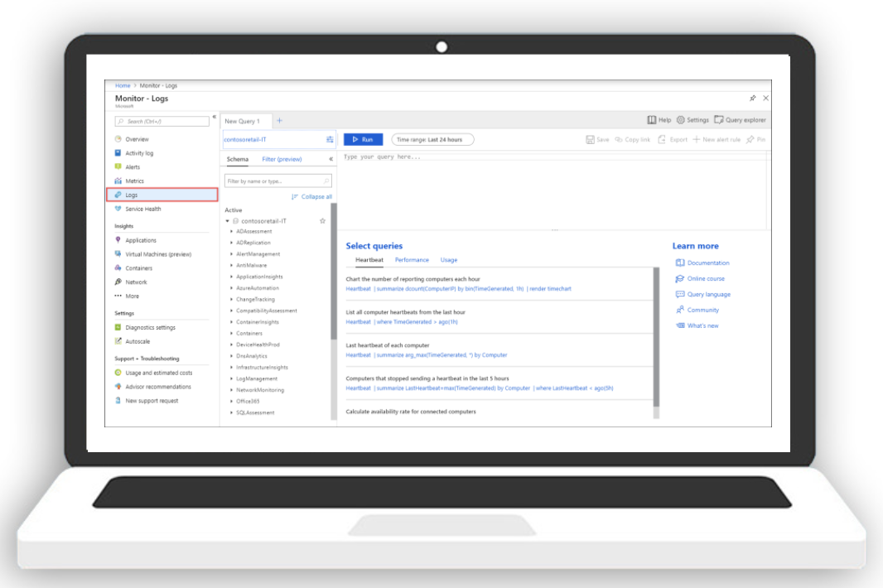883x588 pixels.
Task: Click Collapse all in the schema pane
Action: 312,196
